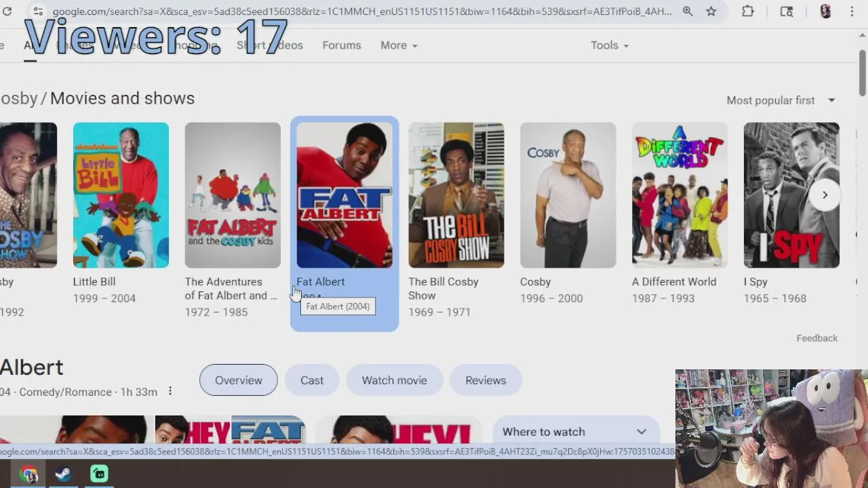
Task: Open the Chrome three-dot menu
Action: click(852, 12)
